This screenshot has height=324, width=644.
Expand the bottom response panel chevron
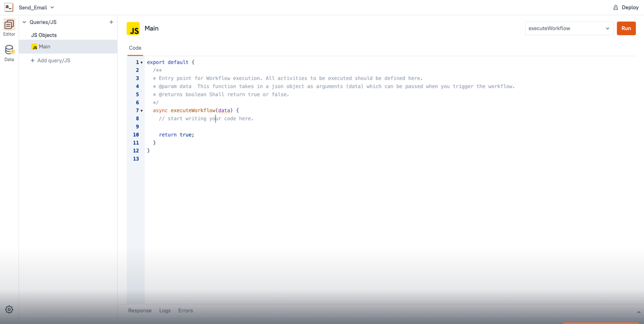pos(638,311)
